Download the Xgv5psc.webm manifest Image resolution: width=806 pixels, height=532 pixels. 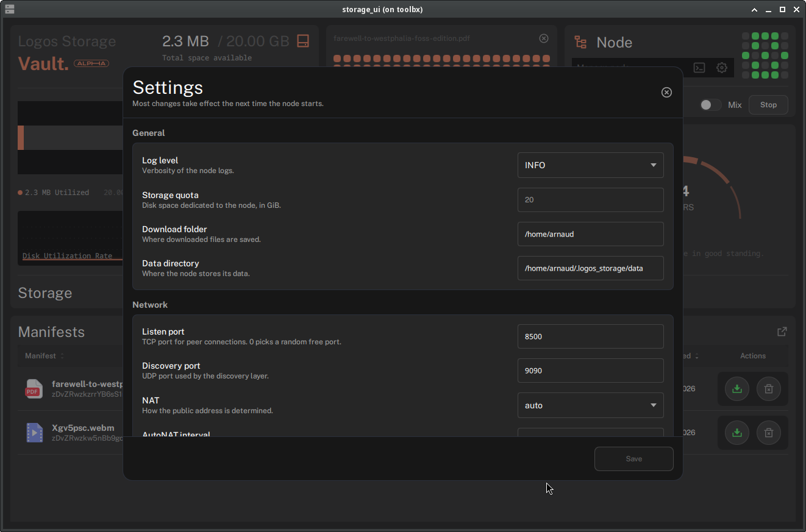coord(736,433)
